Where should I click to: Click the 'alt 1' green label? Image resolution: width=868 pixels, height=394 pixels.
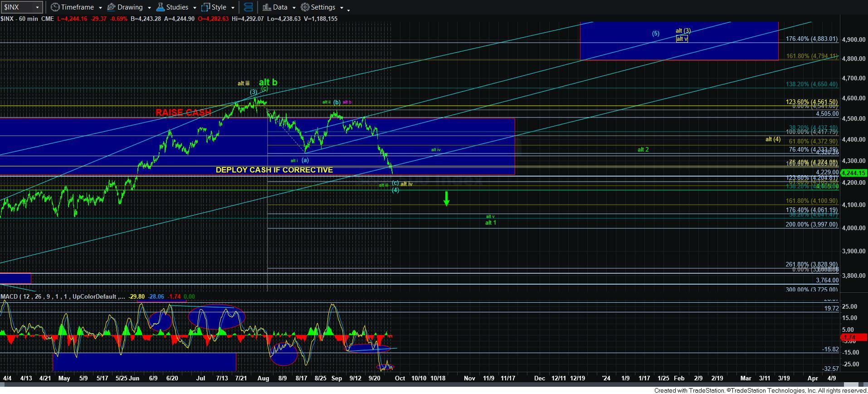click(491, 223)
